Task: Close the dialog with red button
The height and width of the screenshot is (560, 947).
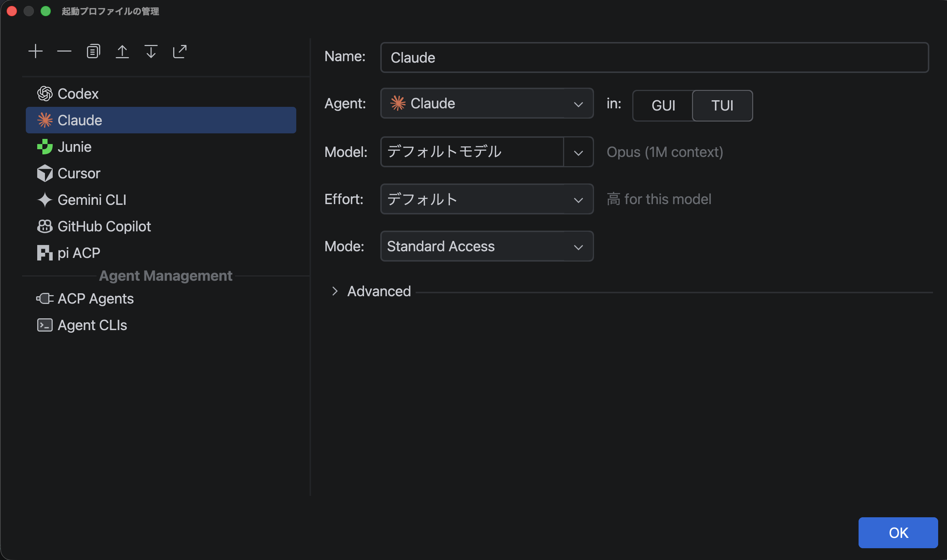Action: (12, 11)
